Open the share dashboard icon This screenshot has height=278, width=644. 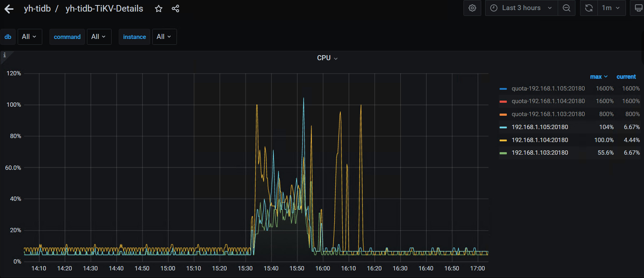175,9
